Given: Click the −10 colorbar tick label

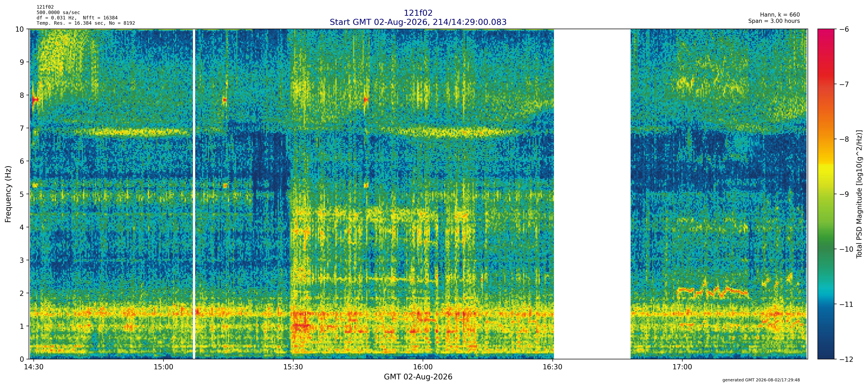Looking at the screenshot, I should (x=846, y=249).
